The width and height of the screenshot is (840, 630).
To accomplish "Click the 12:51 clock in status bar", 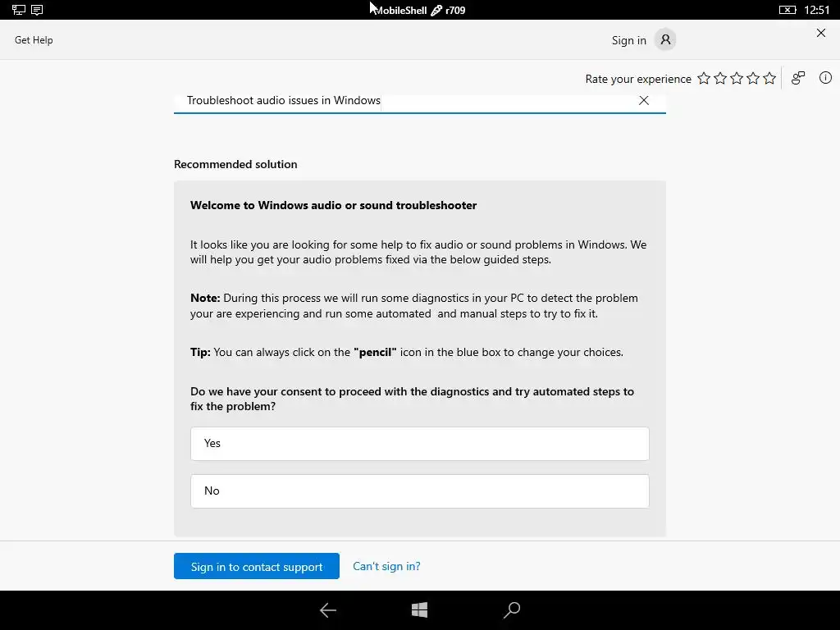I will (816, 10).
